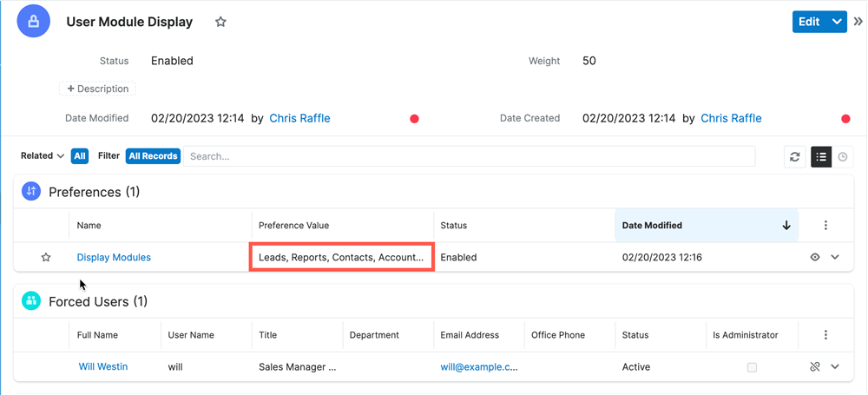Click the Edit button
Screen dimensions: 868x395
tap(808, 22)
